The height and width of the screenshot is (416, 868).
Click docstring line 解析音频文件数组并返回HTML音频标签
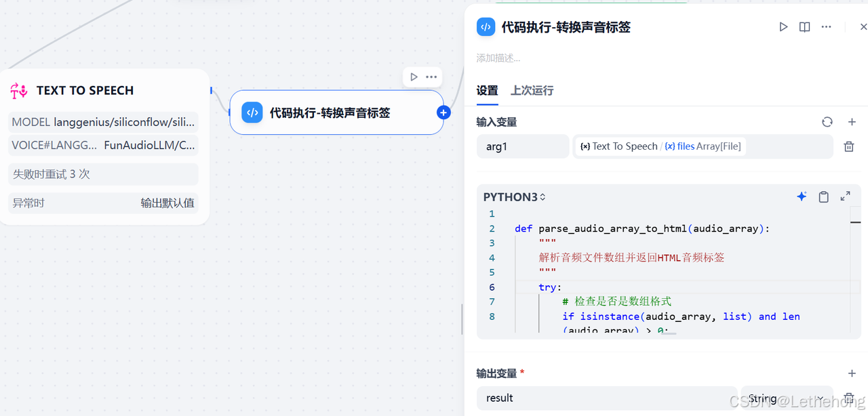(631, 257)
